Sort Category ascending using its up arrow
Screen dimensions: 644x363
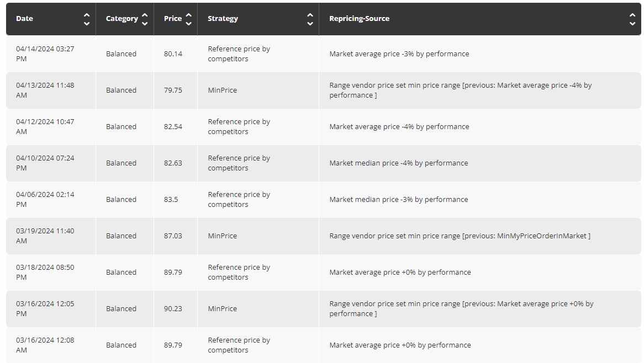pos(145,15)
